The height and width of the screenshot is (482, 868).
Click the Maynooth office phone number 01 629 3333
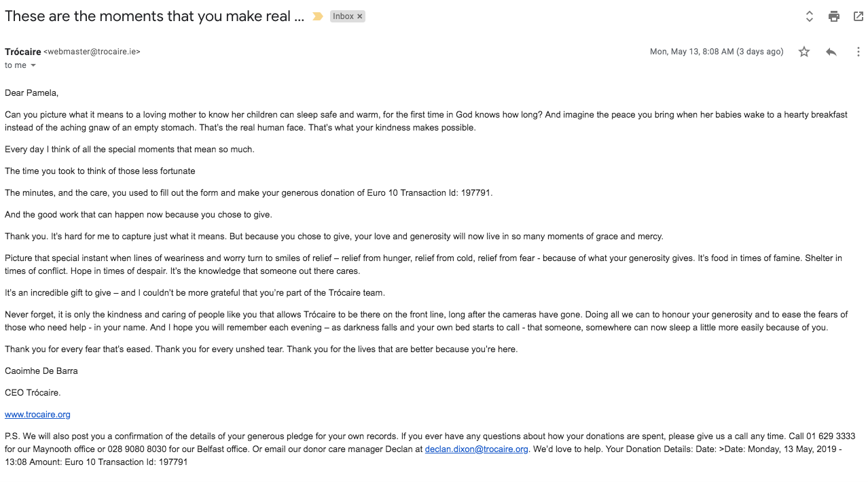(x=831, y=436)
